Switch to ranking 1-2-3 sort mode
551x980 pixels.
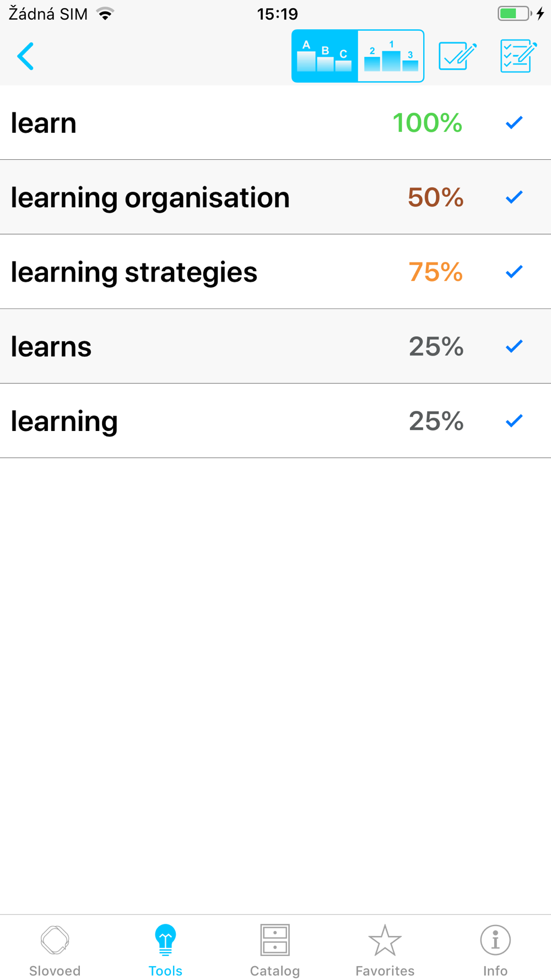391,56
